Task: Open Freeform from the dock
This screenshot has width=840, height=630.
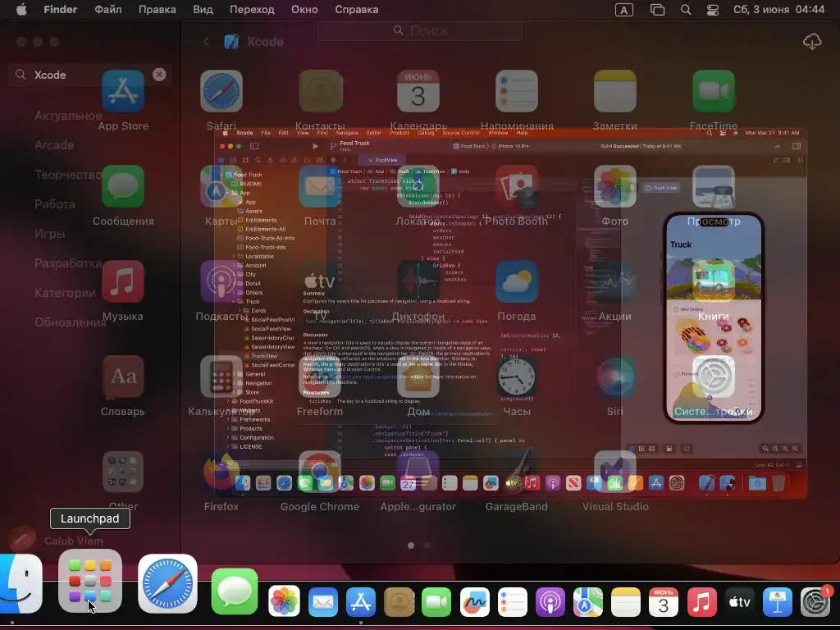Action: 475,601
